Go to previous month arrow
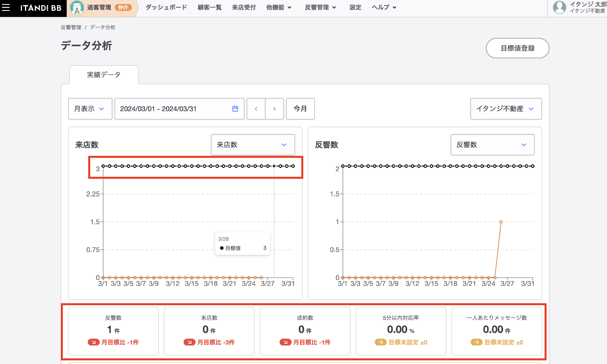 click(256, 109)
